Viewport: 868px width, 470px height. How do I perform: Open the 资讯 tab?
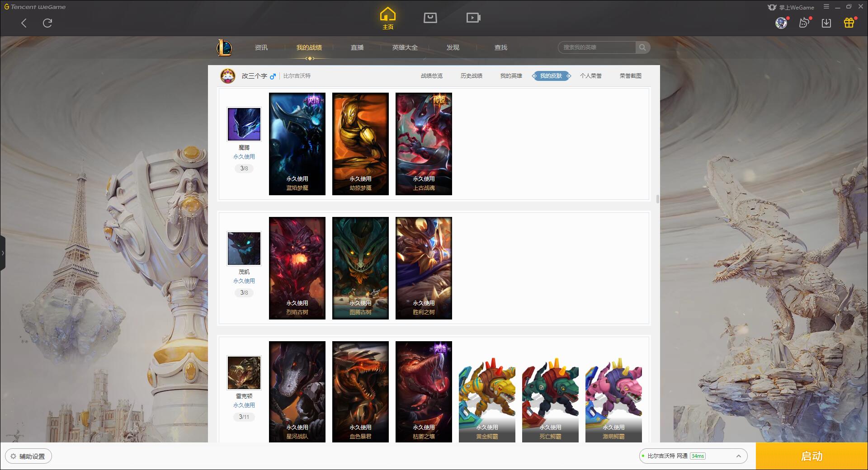coord(261,47)
